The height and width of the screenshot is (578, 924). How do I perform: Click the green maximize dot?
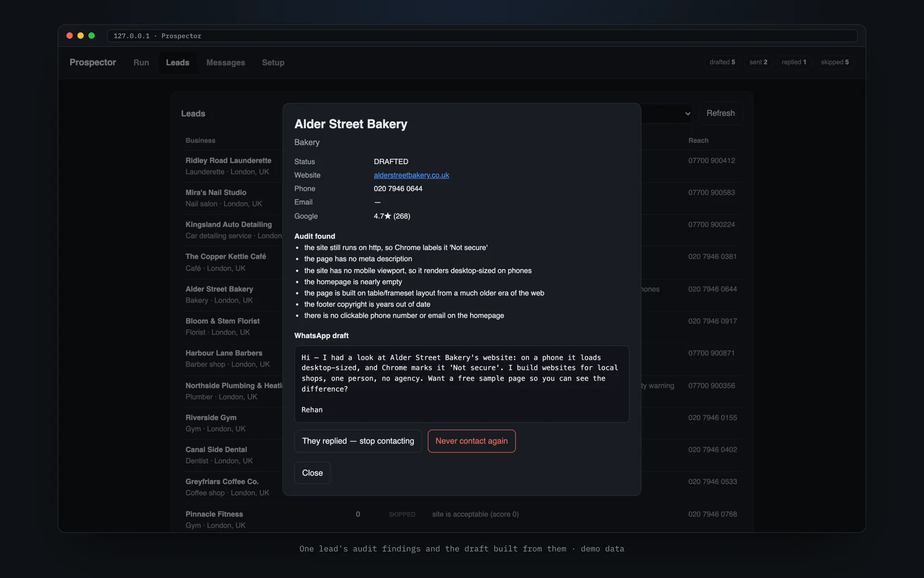91,36
